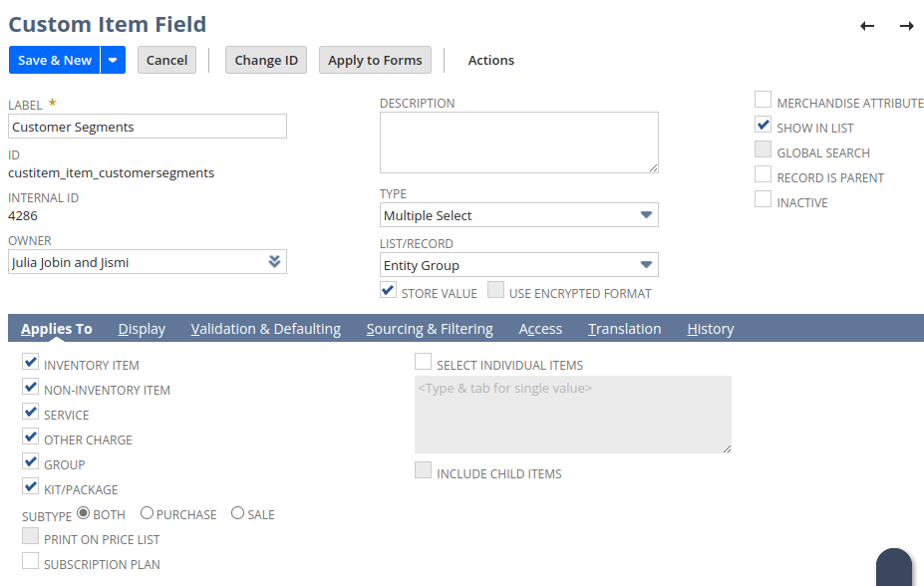
Task: Click Apply to Forms button
Action: pyautogui.click(x=375, y=60)
